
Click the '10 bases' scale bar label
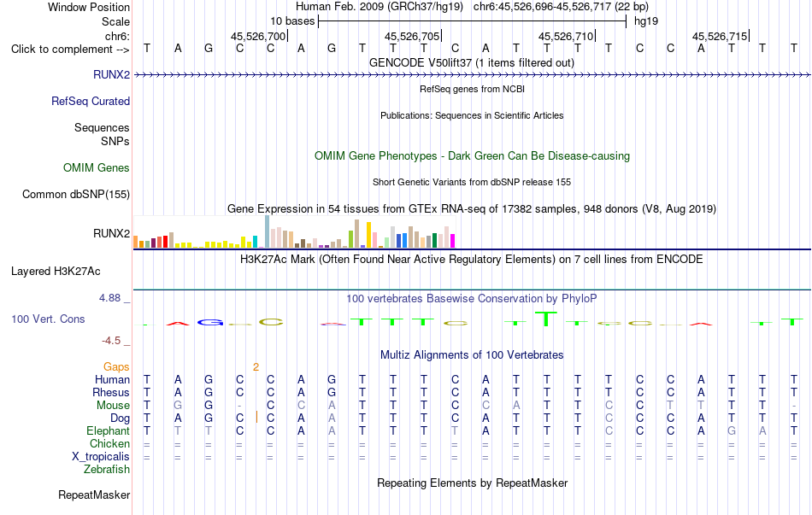(x=292, y=21)
